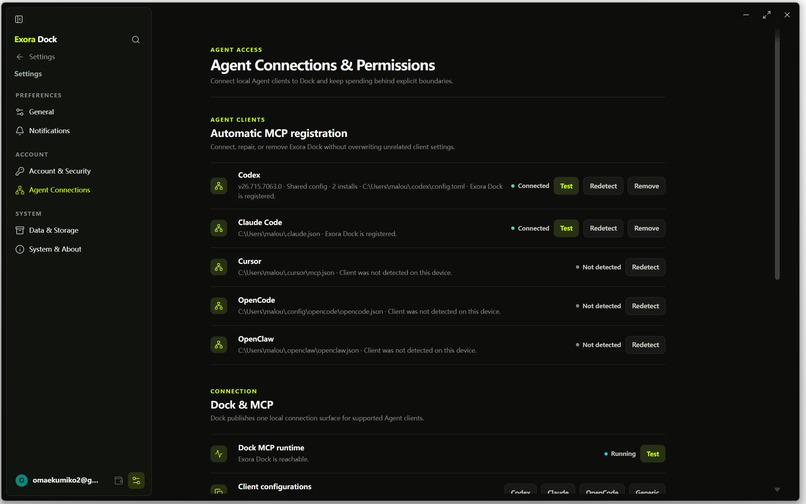Click 'Exora Dock is reachable.' text
Screen dimensions: 806x504
273,459
